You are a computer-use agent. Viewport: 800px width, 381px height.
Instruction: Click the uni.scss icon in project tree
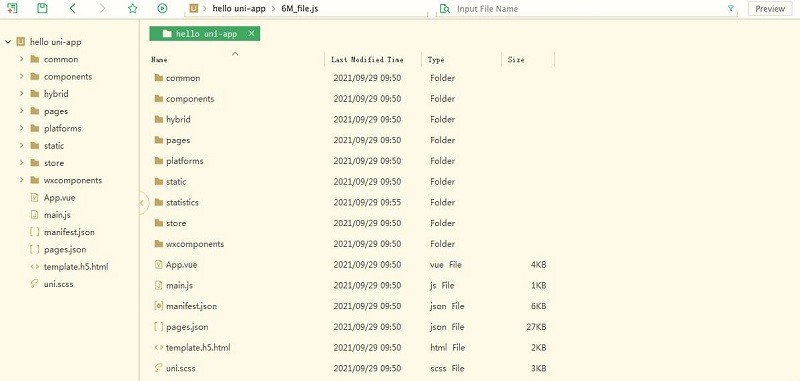(x=35, y=284)
